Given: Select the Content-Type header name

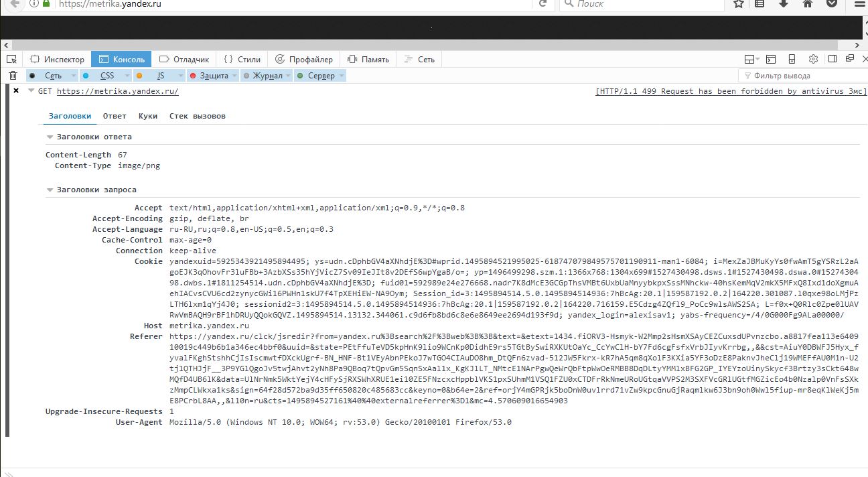Looking at the screenshot, I should 83,165.
